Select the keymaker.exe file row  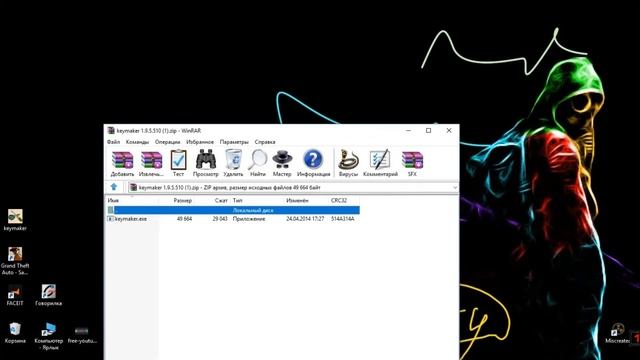point(233,219)
